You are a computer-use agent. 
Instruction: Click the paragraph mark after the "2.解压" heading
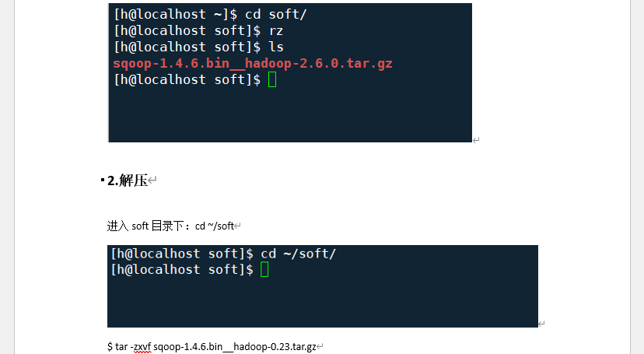(x=153, y=181)
